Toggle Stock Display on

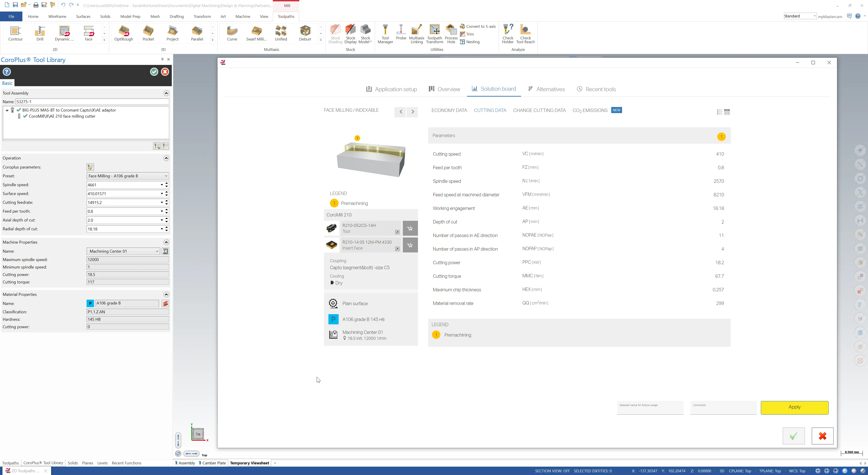pos(350,34)
